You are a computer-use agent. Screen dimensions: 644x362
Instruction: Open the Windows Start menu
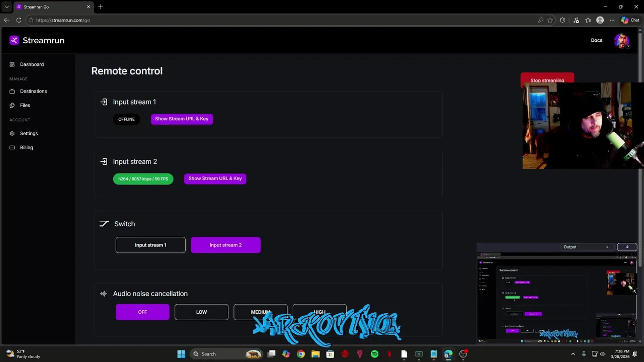181,354
